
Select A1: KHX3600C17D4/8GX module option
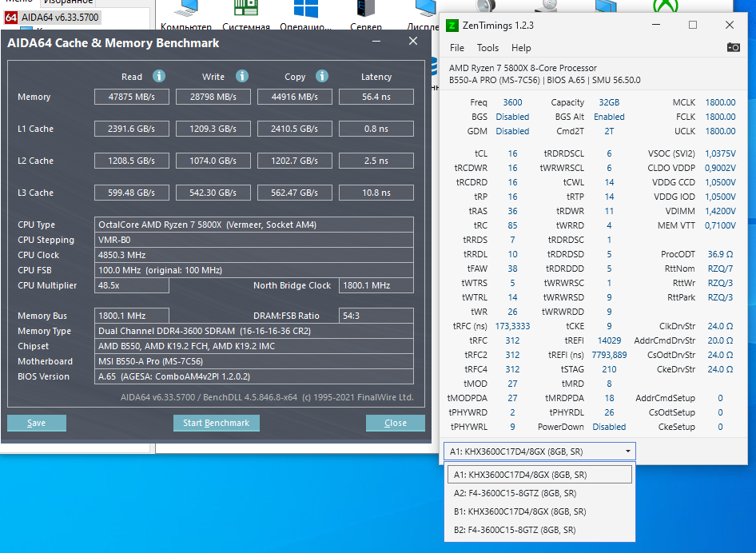point(539,475)
